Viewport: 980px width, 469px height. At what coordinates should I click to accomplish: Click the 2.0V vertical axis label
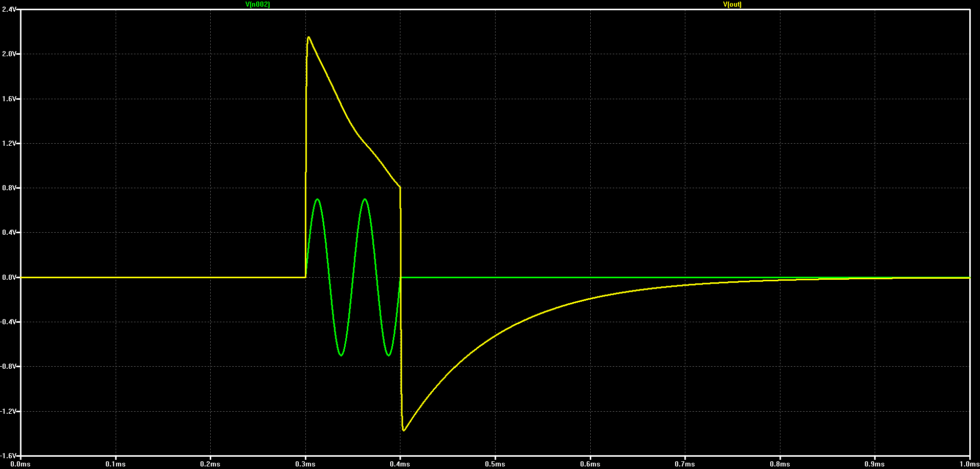pos(9,54)
